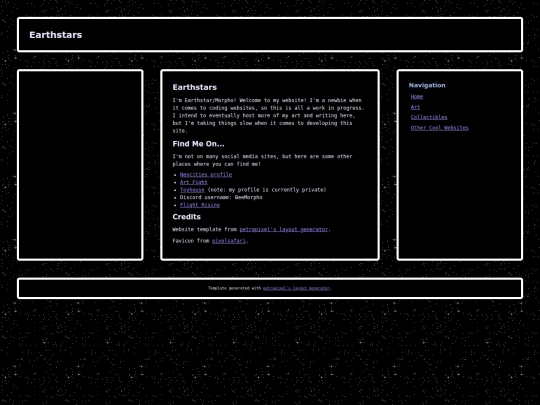Click the Earthstars heading in the main panel

click(x=195, y=87)
